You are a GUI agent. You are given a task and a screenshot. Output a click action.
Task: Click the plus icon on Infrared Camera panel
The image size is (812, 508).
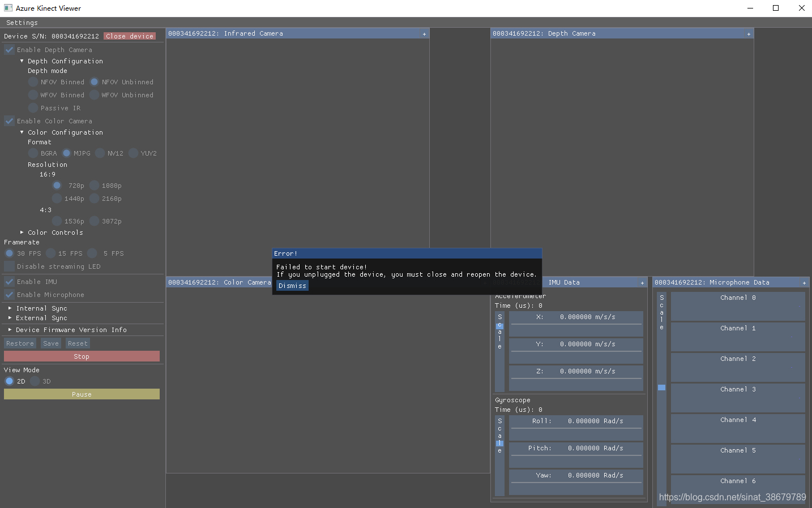pos(424,34)
